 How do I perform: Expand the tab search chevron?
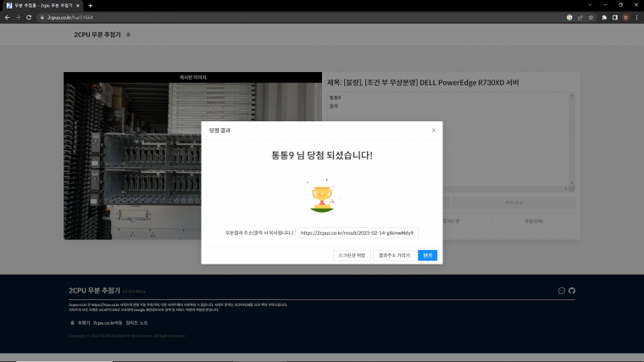pyautogui.click(x=590, y=5)
